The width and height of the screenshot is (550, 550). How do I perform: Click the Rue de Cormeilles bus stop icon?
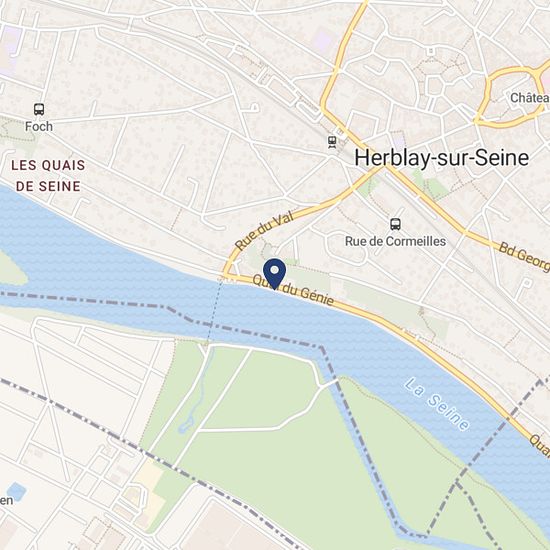click(395, 224)
